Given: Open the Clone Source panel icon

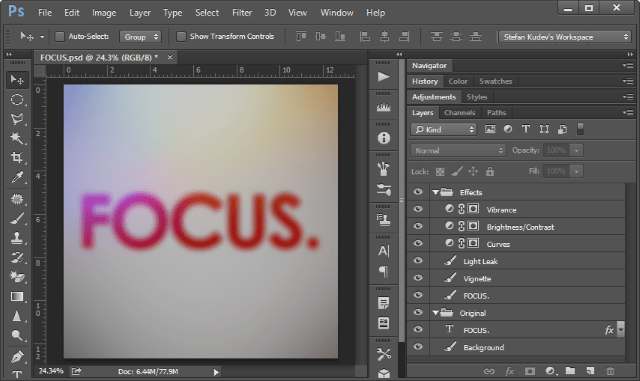Looking at the screenshot, I should point(383,220).
